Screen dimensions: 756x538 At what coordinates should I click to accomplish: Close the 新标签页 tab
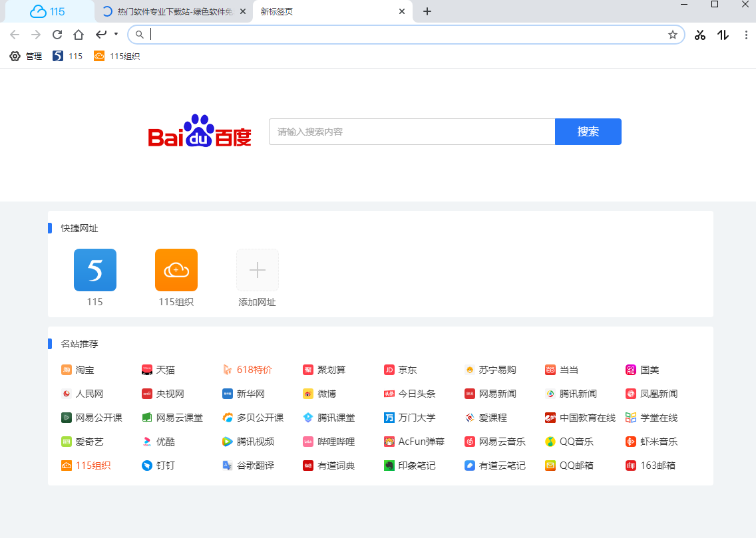402,11
